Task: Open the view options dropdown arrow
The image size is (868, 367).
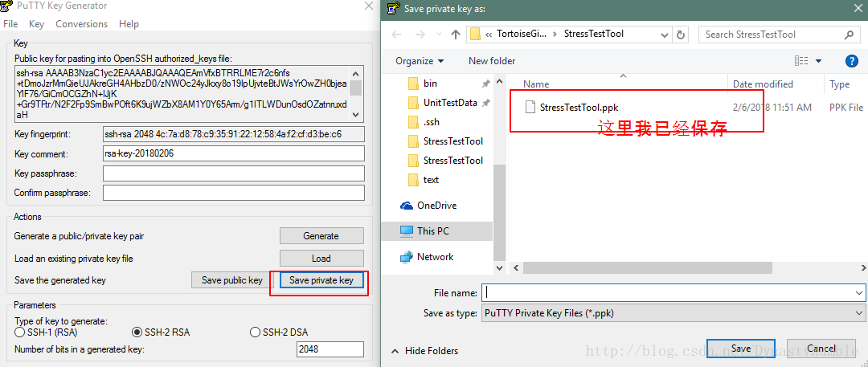Action: pos(818,61)
